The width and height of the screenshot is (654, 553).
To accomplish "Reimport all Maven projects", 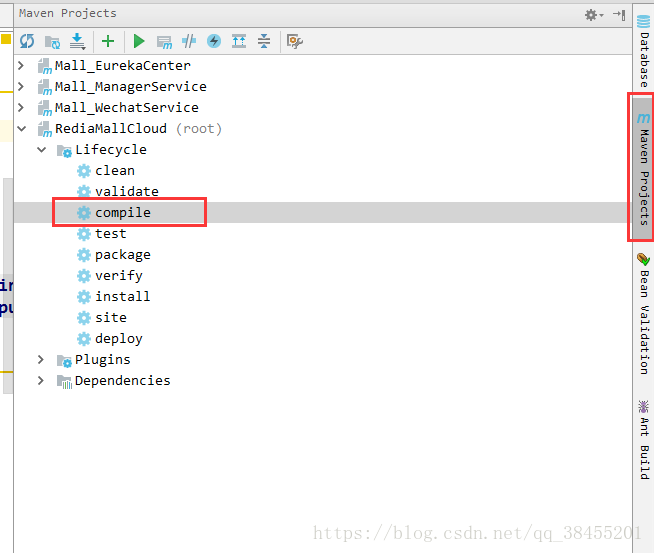I will (x=27, y=41).
